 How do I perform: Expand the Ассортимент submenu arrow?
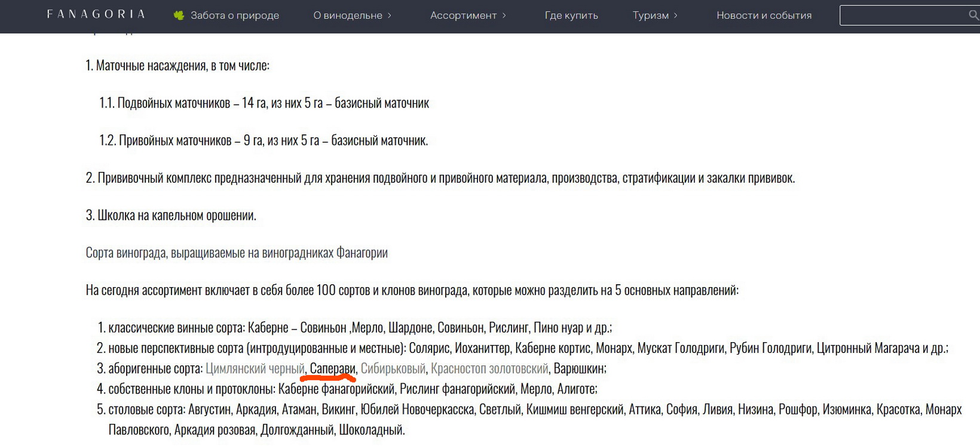pos(504,16)
